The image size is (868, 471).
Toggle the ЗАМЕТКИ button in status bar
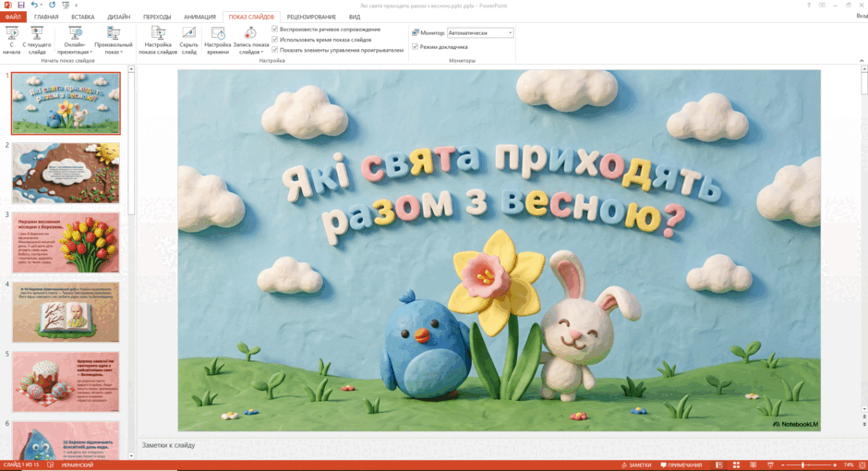636,465
